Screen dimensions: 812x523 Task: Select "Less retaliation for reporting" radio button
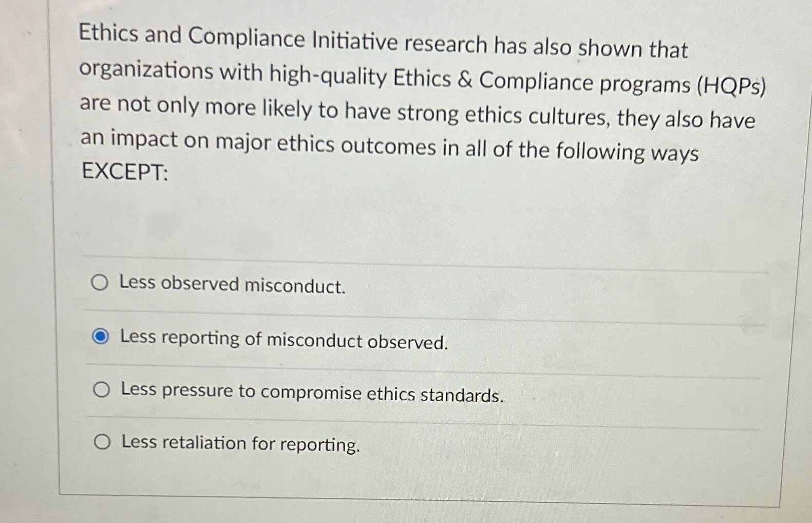pos(102,442)
